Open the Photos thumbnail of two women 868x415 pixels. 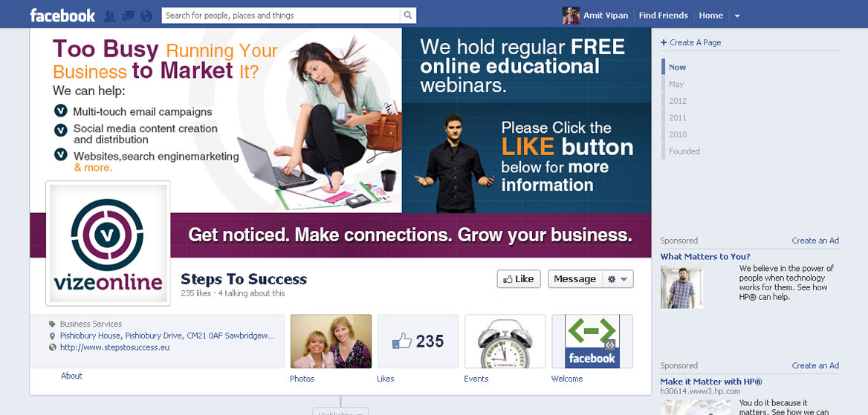[331, 342]
